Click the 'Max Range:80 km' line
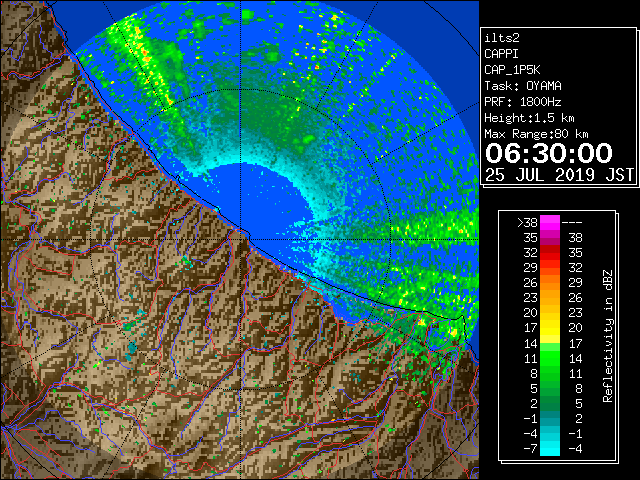Image resolution: width=640 pixels, height=480 pixels. coord(536,134)
